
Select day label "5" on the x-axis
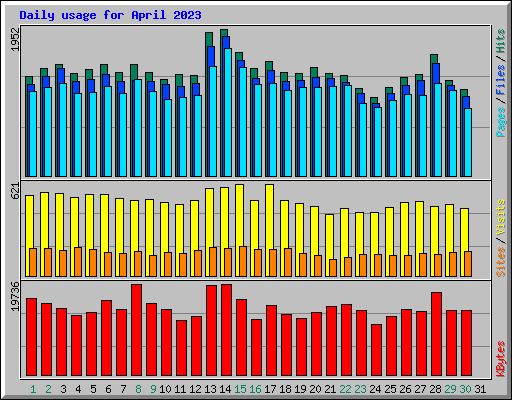pyautogui.click(x=93, y=389)
